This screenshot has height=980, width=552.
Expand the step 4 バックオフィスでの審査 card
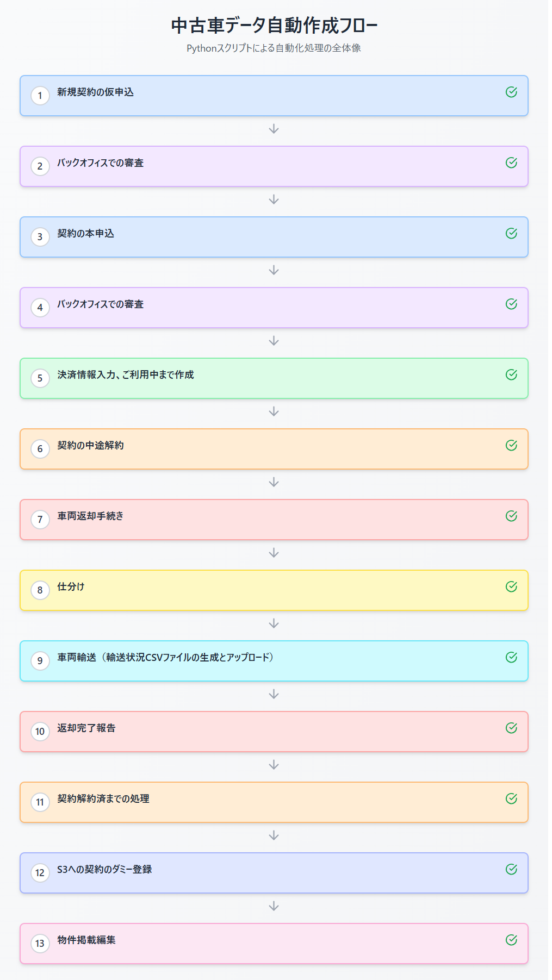pyautogui.click(x=274, y=308)
